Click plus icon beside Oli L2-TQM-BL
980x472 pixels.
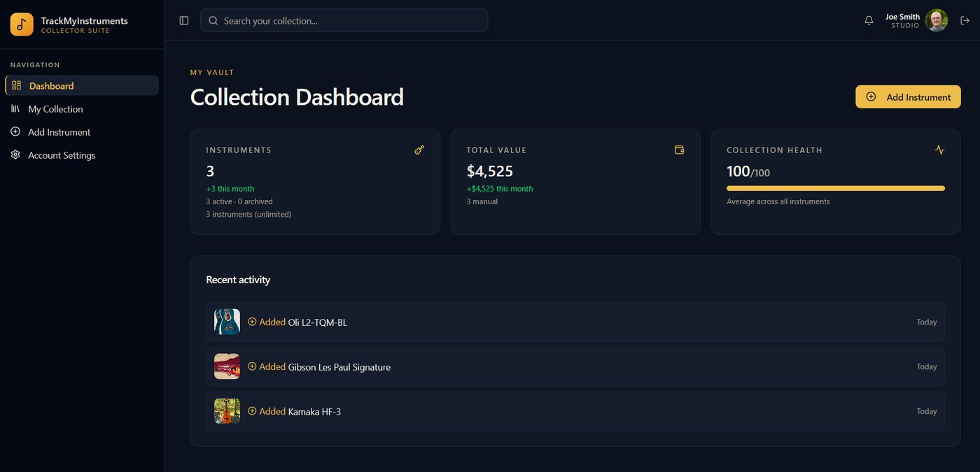click(253, 322)
